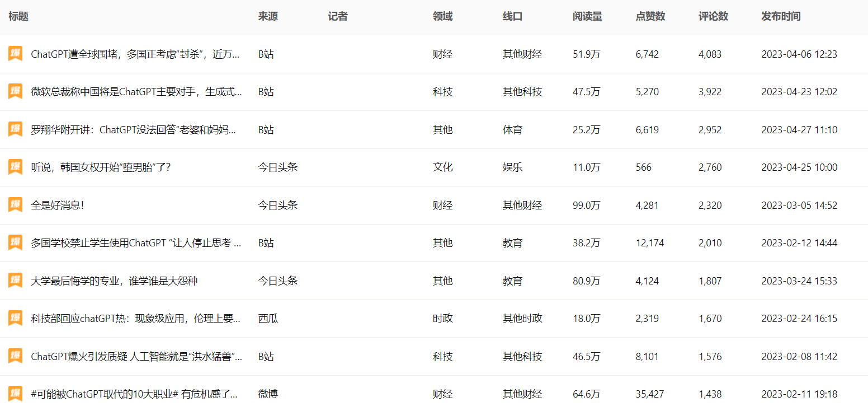This screenshot has width=868, height=411.
Task: Click the hot badge icon beside 大学最后悔学的专业 article
Action: tap(15, 281)
